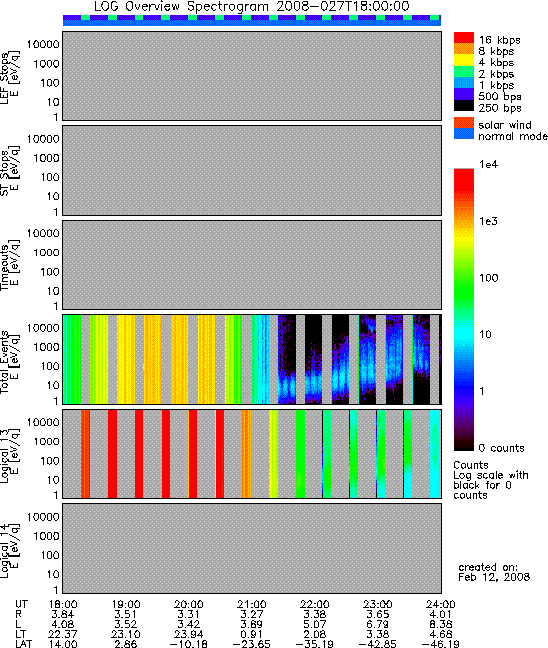
Task: Click the R value 4.01
Action: point(441,615)
